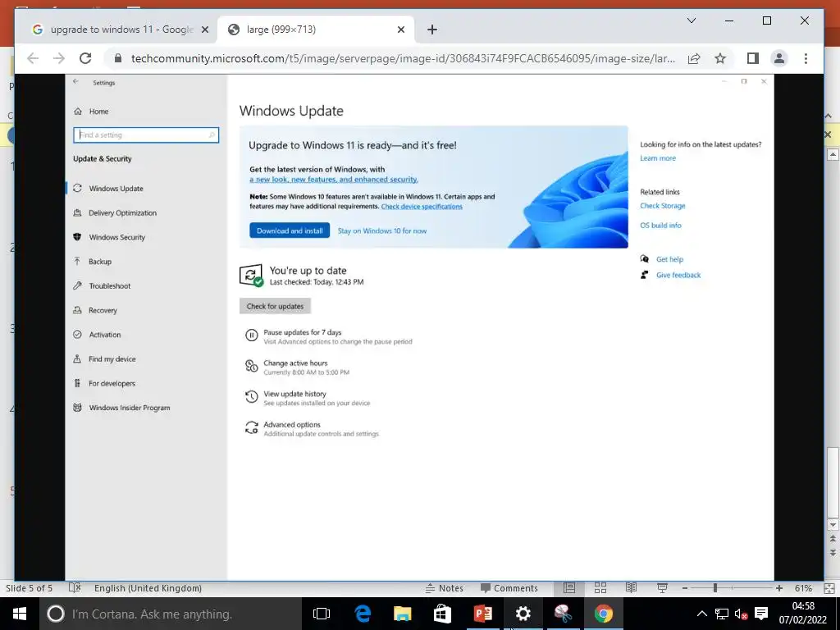Open Microsoft Store from taskbar
The width and height of the screenshot is (840, 630).
(x=442, y=614)
